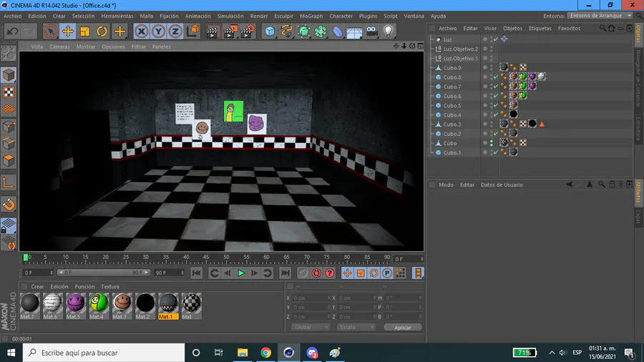The image size is (644, 362).
Task: Select Cubo.3 in object list
Action: [x=452, y=124]
